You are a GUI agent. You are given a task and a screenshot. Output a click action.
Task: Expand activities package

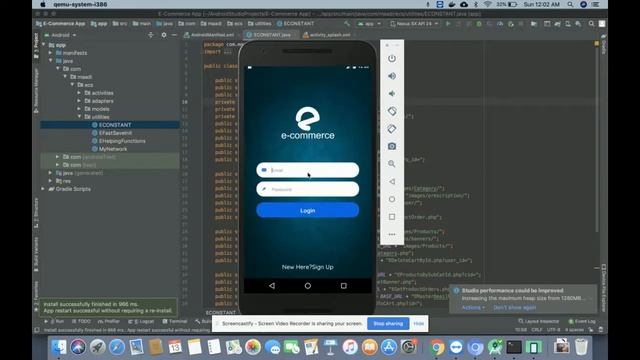[79, 93]
